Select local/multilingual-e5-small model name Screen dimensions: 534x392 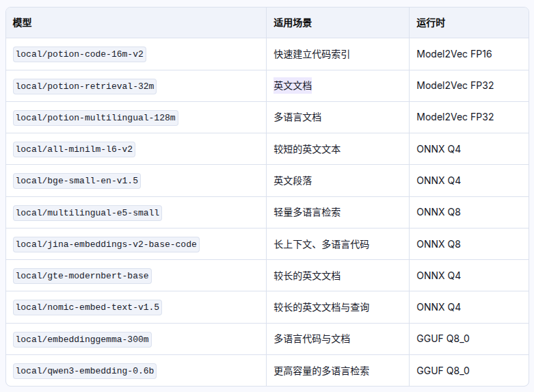[88, 213]
